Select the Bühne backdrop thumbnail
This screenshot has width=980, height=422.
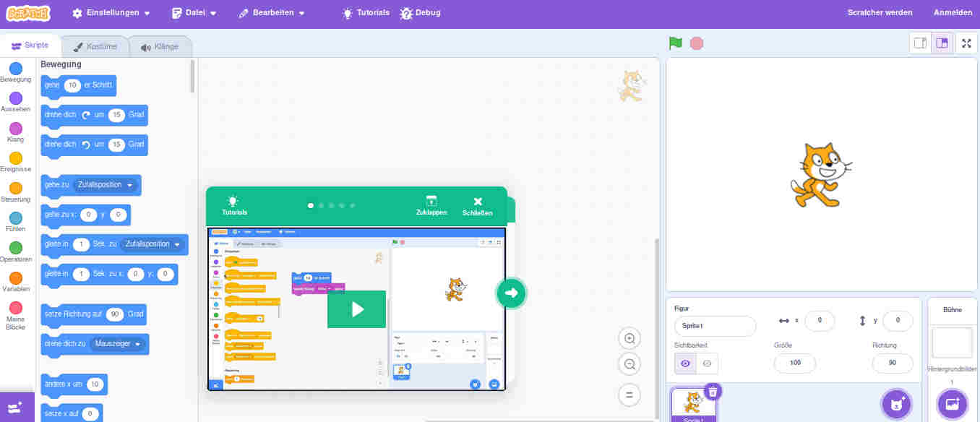click(x=952, y=343)
